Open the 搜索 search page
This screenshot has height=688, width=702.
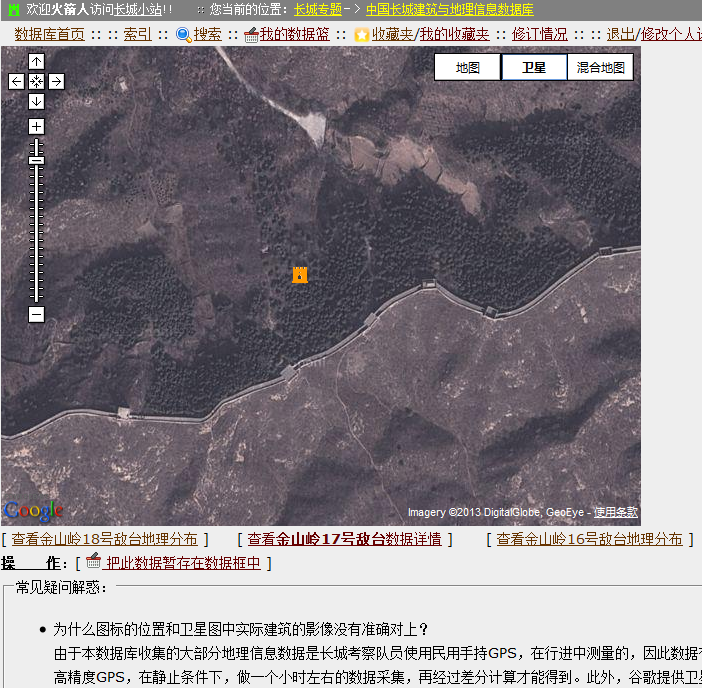point(207,34)
